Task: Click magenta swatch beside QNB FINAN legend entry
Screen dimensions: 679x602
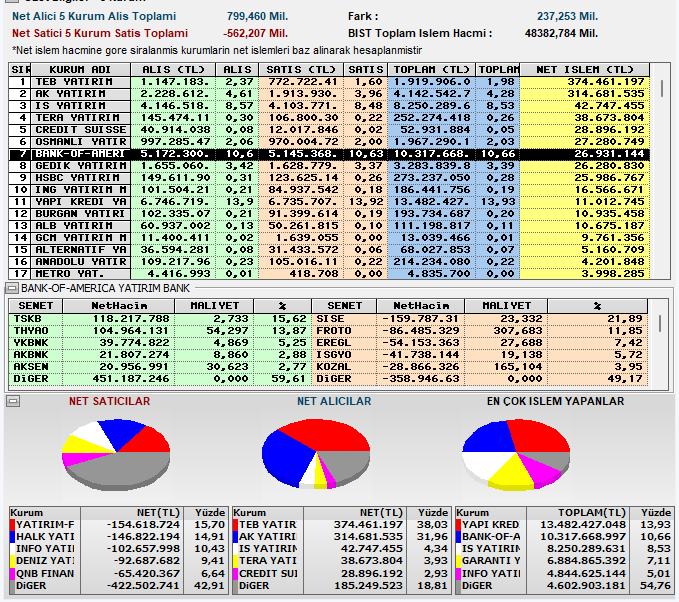Action: (x=12, y=574)
